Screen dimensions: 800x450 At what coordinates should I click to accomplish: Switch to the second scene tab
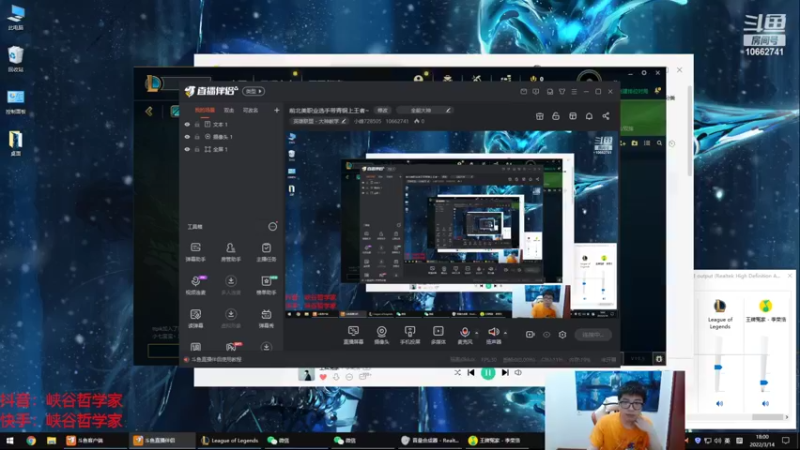coord(229,110)
